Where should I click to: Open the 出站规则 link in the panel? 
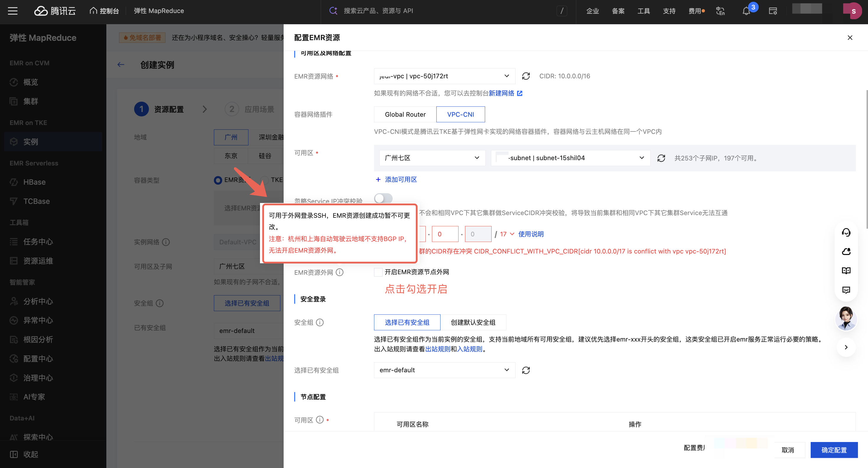pos(438,349)
